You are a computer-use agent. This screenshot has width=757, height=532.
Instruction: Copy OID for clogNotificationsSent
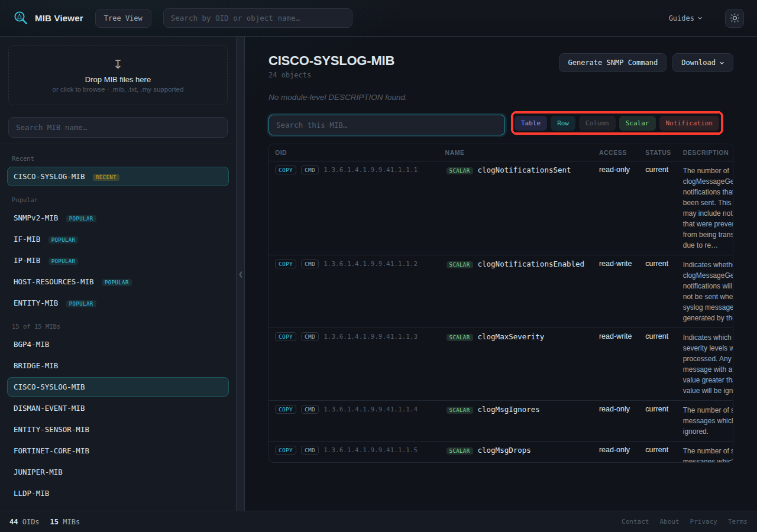point(286,170)
